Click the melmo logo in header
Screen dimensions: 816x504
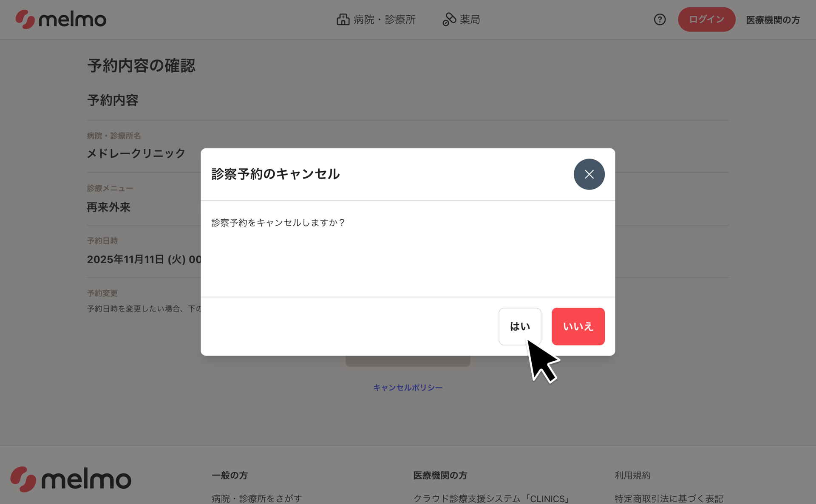pyautogui.click(x=61, y=20)
